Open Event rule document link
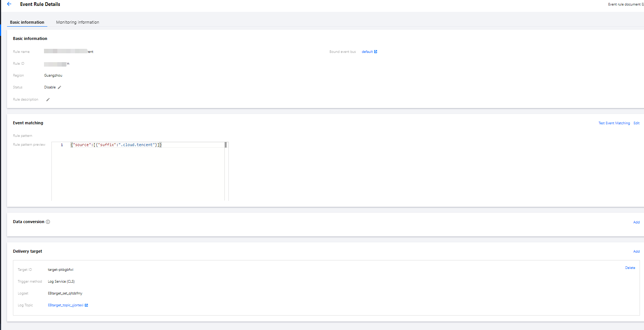 click(x=624, y=4)
